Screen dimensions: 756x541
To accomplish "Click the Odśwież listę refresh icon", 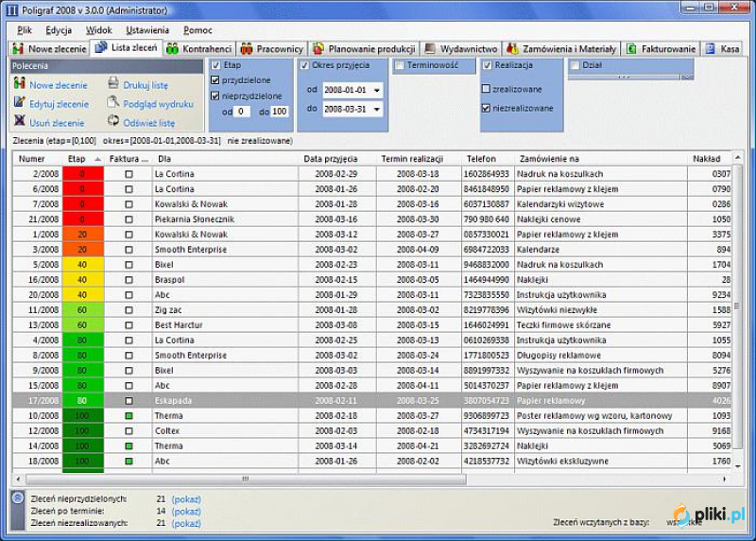I will coord(113,121).
